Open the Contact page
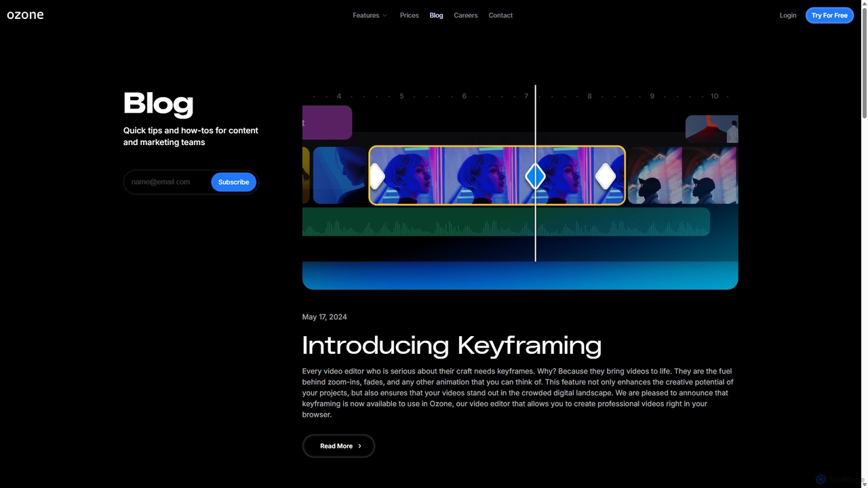Viewport: 868px width, 488px height. (500, 15)
